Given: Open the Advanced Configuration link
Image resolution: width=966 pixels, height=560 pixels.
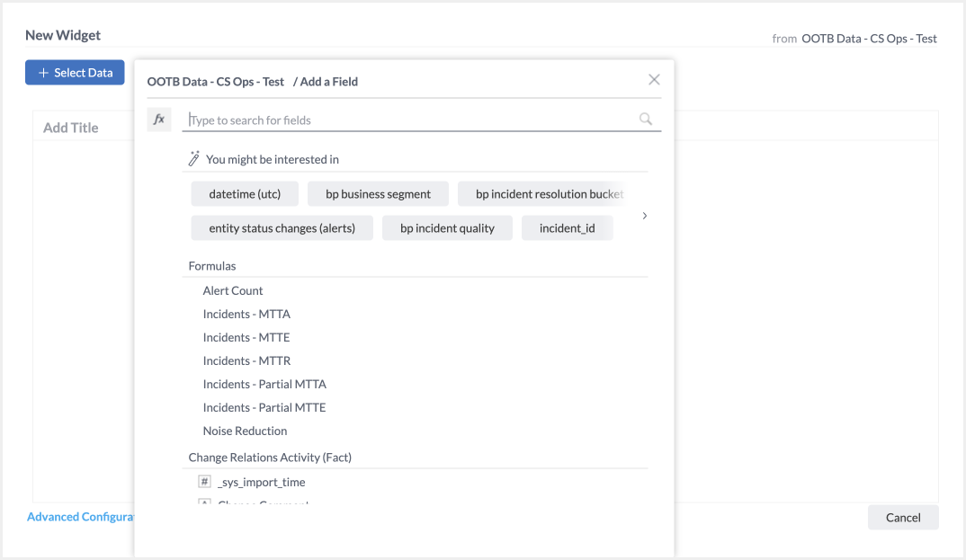Looking at the screenshot, I should click(81, 517).
